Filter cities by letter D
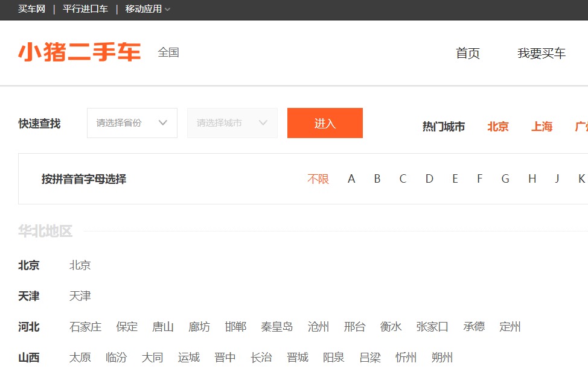588x369 pixels. click(x=429, y=179)
